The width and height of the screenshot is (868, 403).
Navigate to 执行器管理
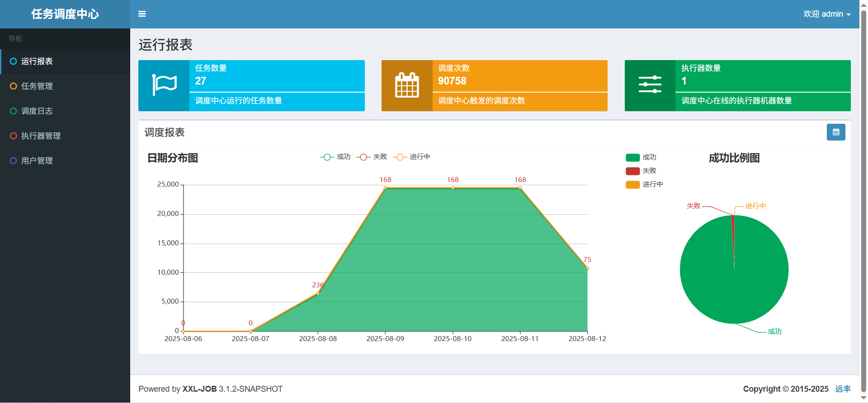pyautogui.click(x=65, y=136)
